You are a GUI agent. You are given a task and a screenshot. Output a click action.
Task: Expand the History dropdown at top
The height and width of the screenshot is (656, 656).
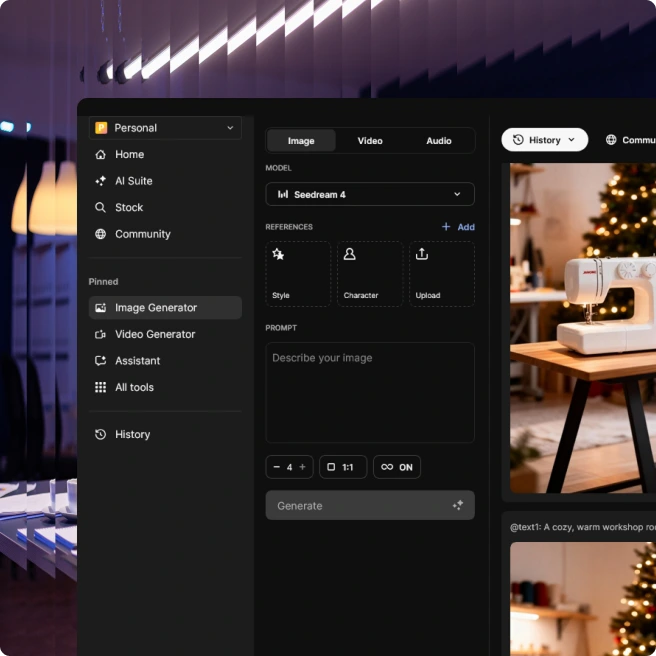[x=544, y=140]
